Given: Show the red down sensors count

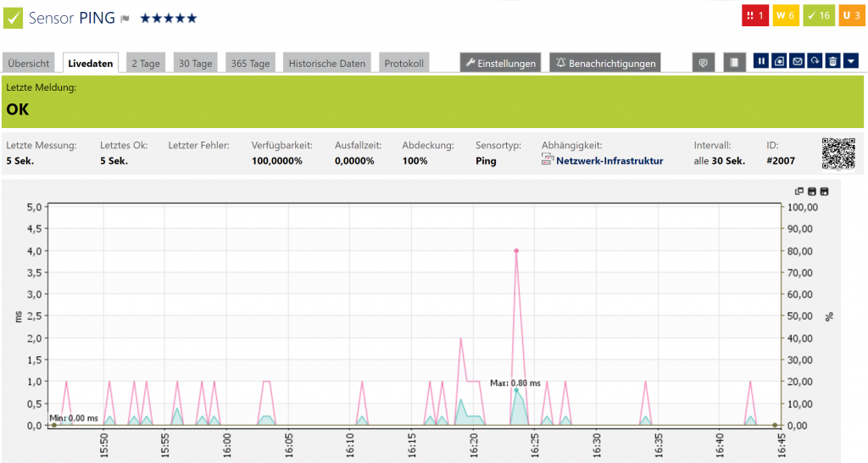Looking at the screenshot, I should tap(754, 15).
